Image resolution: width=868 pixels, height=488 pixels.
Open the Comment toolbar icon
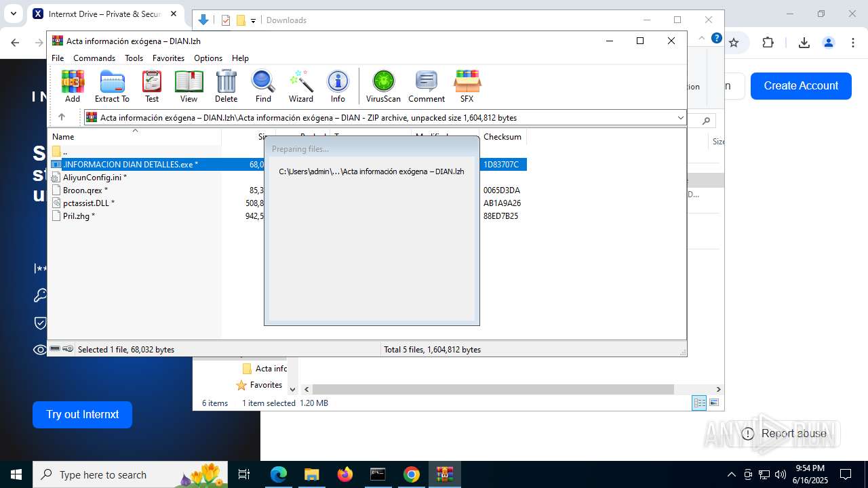pos(427,86)
